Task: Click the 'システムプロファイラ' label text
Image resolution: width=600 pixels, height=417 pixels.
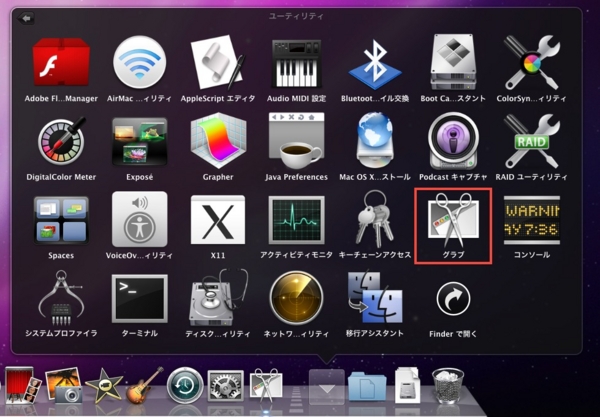Action: [x=61, y=333]
